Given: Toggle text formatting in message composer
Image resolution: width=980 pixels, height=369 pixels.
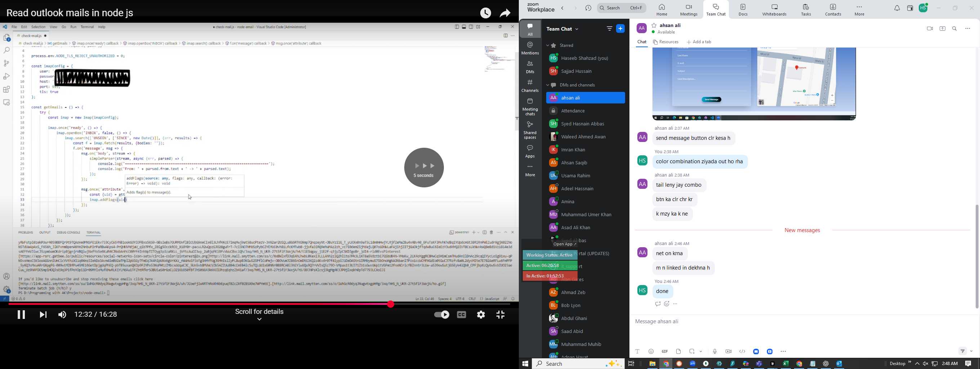Looking at the screenshot, I should 638,351.
